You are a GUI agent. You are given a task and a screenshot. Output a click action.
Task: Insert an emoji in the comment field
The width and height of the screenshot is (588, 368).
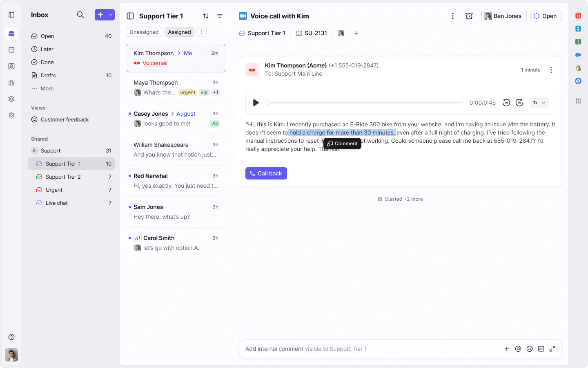530,349
